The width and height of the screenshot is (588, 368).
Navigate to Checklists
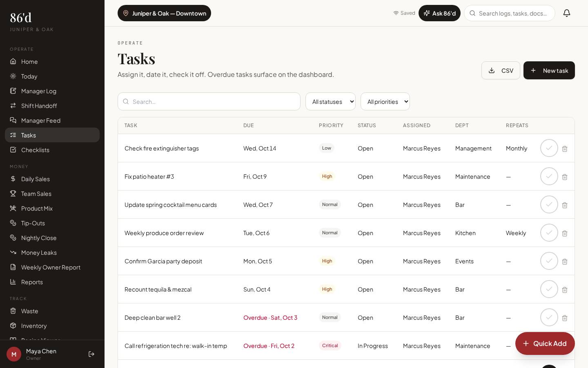52,150
